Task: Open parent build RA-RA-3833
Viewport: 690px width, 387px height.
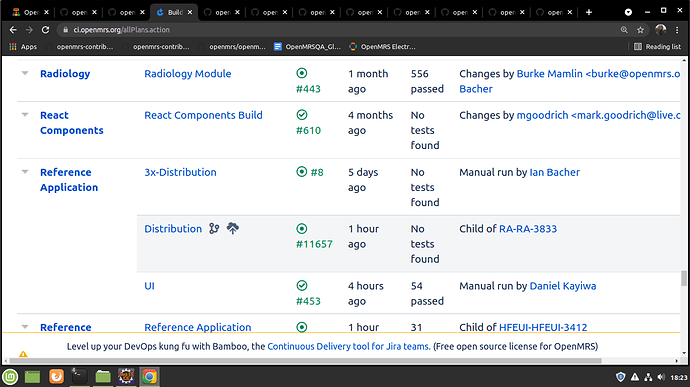Action: [528, 229]
